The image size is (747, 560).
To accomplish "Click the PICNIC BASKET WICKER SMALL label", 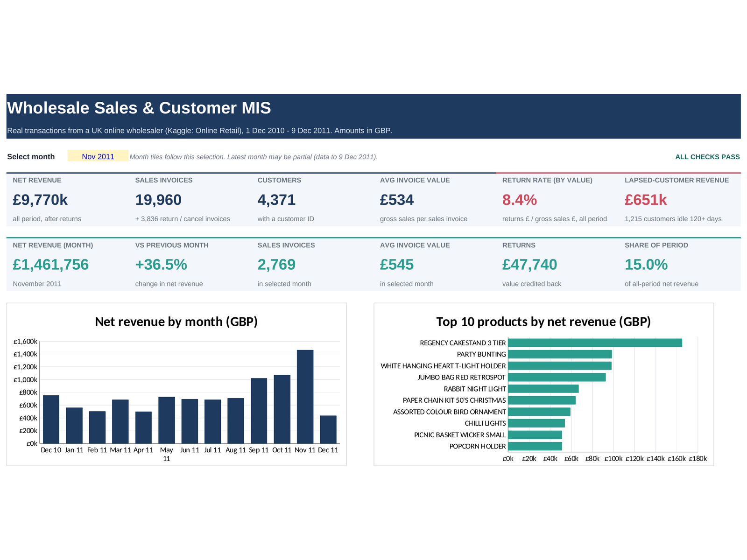I will [460, 435].
